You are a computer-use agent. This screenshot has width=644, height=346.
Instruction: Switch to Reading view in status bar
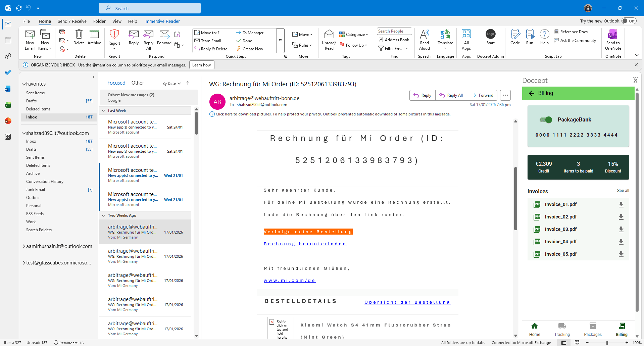coord(577,343)
